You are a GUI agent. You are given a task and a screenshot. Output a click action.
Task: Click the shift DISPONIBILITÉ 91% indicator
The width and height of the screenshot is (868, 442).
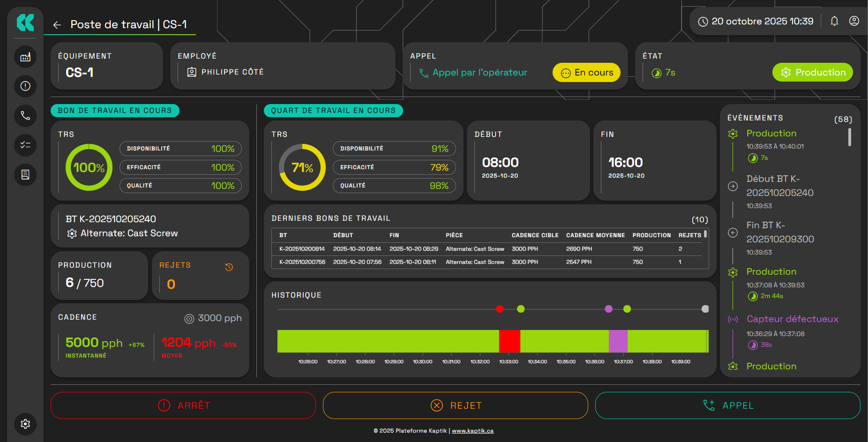[394, 149]
